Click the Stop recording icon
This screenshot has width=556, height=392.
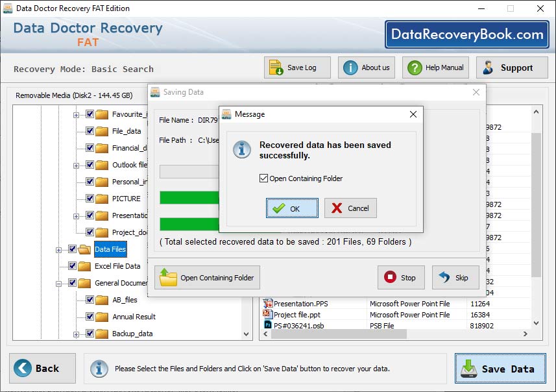[389, 277]
